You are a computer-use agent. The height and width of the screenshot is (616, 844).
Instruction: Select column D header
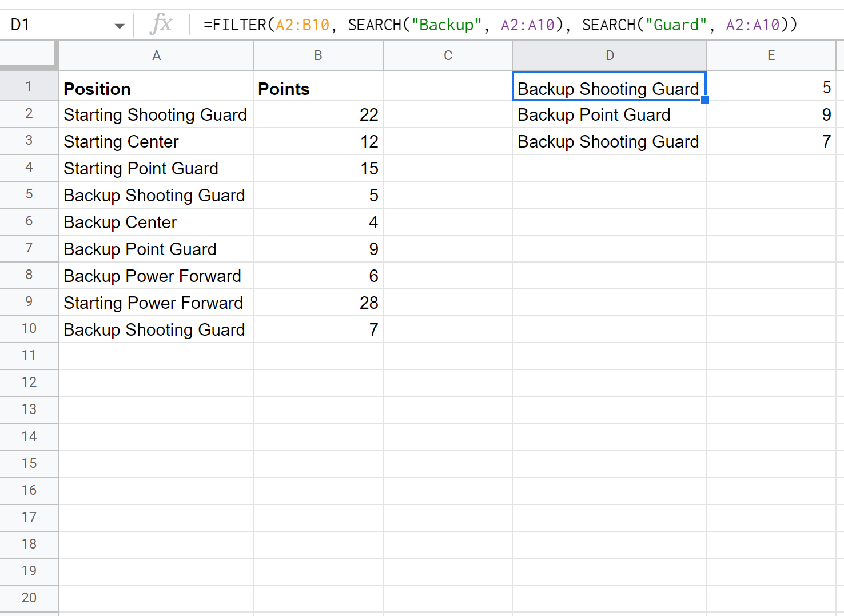tap(610, 55)
